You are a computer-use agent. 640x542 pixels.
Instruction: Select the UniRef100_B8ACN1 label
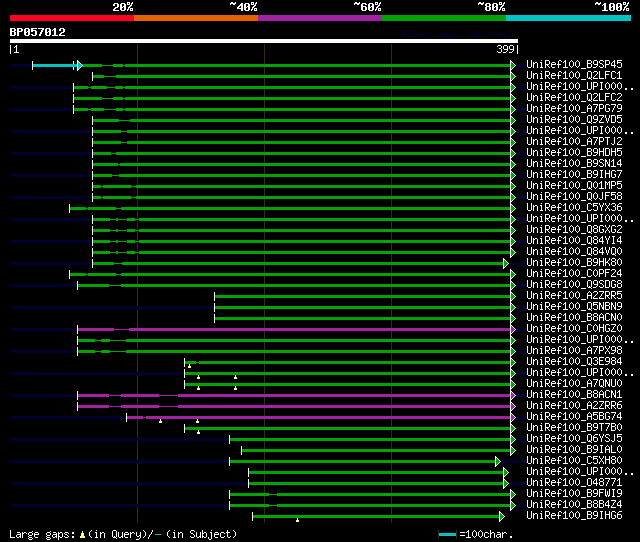pyautogui.click(x=574, y=395)
